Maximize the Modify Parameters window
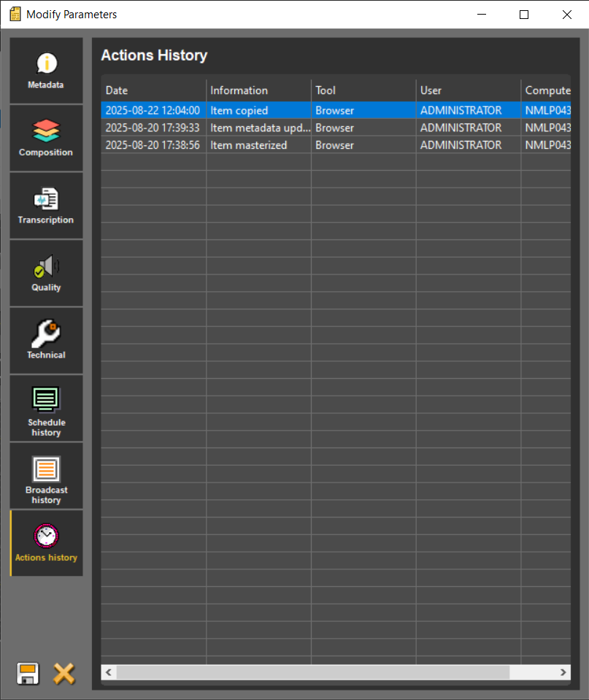589x700 pixels. pos(524,15)
